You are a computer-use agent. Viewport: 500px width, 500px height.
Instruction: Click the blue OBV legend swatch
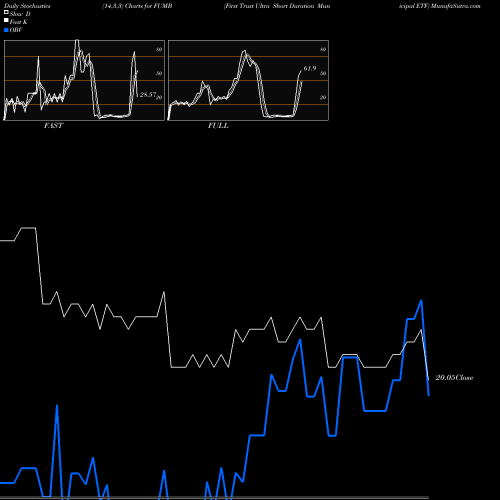(x=6, y=30)
